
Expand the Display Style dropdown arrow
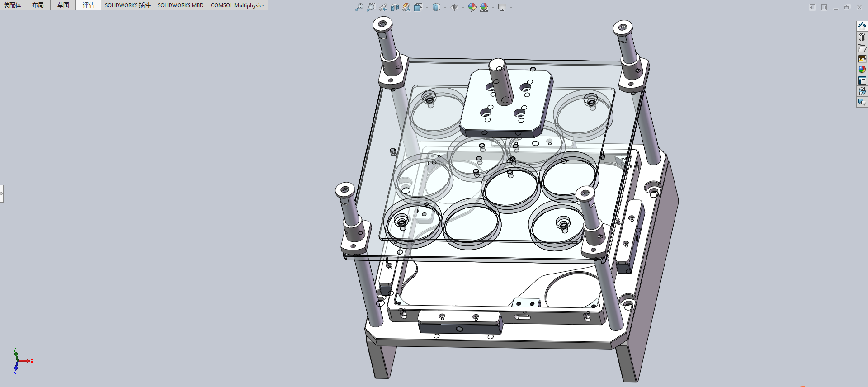click(445, 7)
